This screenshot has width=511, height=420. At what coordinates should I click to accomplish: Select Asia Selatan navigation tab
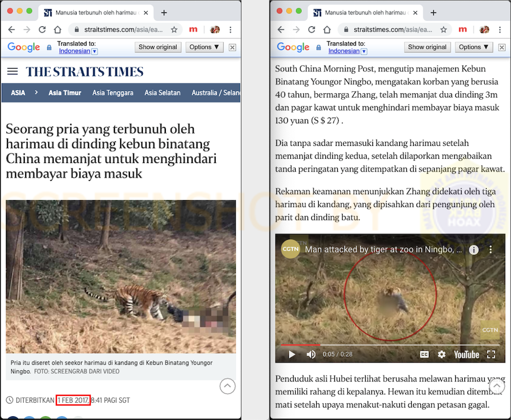coord(162,93)
